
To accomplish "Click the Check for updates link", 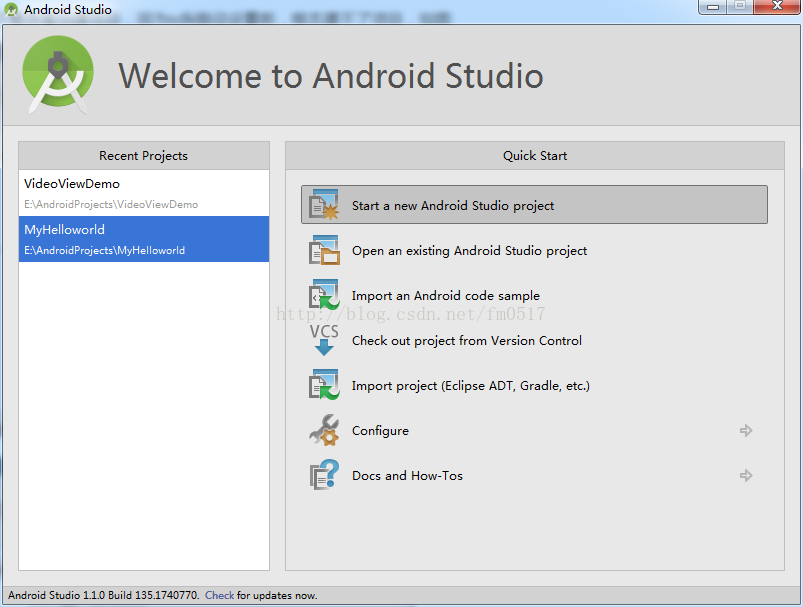I will coord(220,595).
